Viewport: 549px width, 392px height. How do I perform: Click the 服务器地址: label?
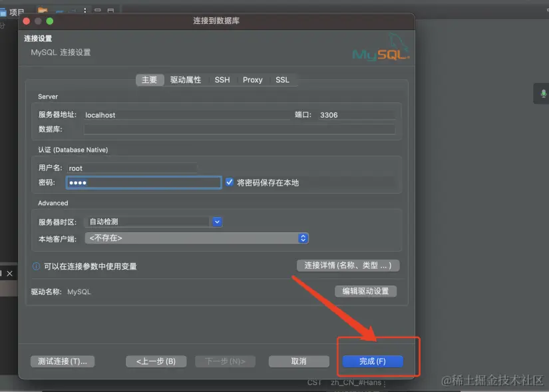click(x=57, y=114)
